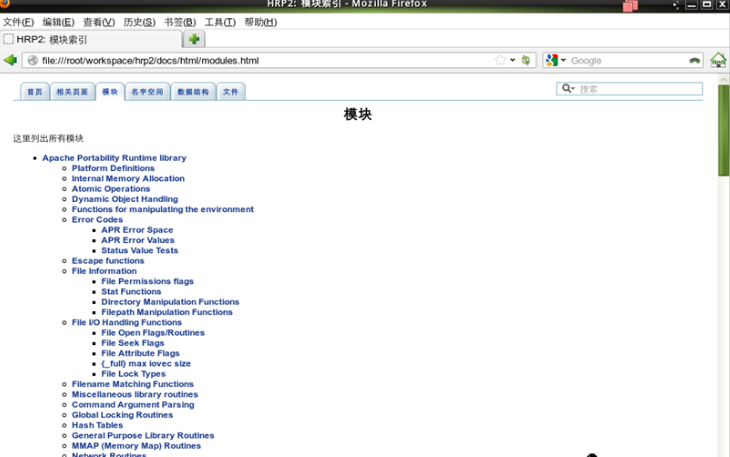
Task: Open Command Argument Parsing link
Action: pos(133,404)
